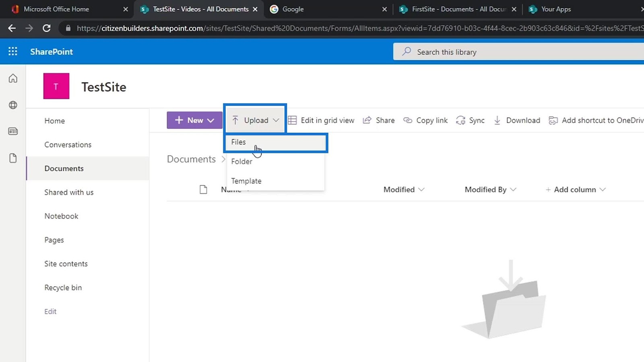Open the My files page icon in the left app bar
This screenshot has height=362, width=644.
pos(13,158)
